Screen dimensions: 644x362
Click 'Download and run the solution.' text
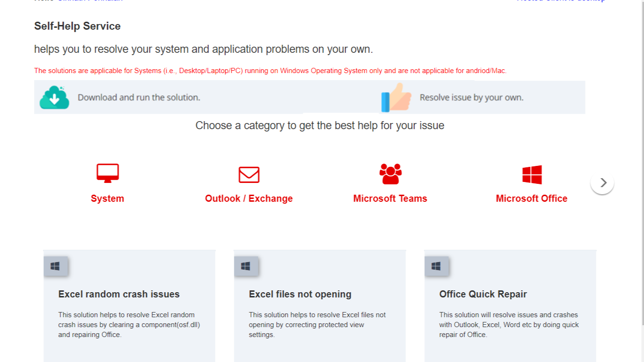(x=139, y=98)
